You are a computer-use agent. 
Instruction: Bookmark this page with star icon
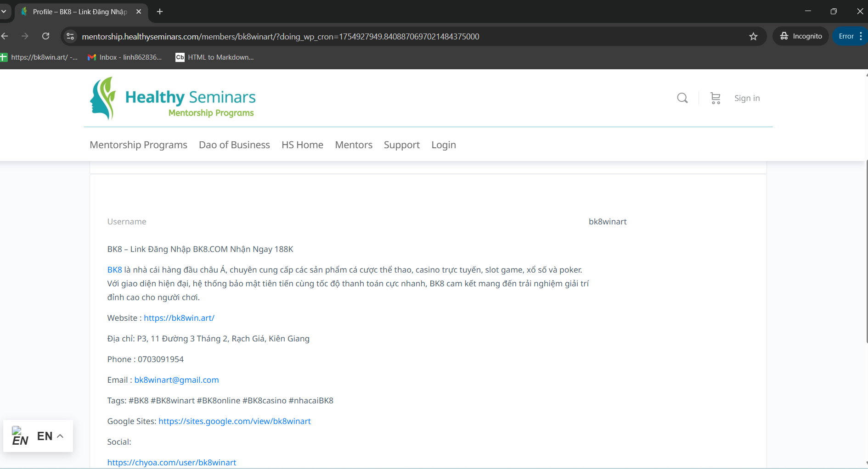click(753, 36)
